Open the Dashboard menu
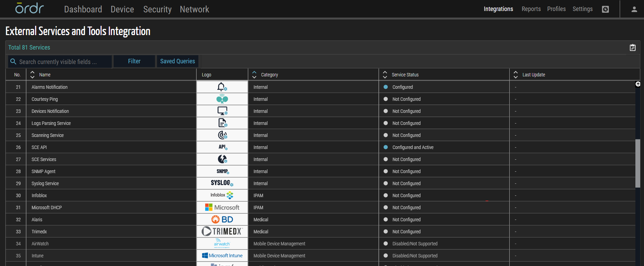The image size is (644, 266). click(x=83, y=9)
